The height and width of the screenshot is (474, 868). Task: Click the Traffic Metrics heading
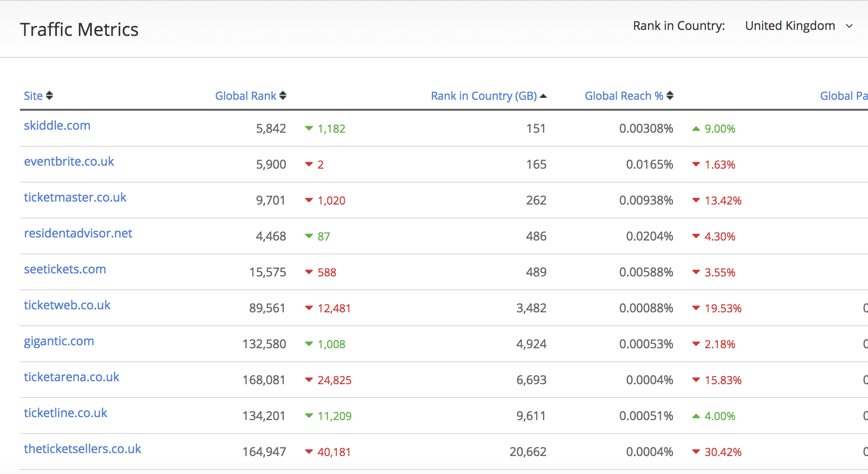[79, 29]
